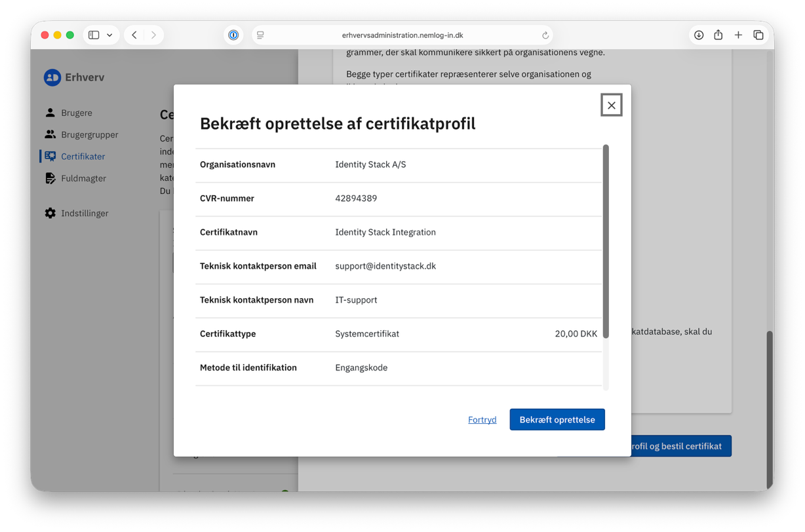Open Fuldmagter in the sidebar
The image size is (805, 532).
83,178
